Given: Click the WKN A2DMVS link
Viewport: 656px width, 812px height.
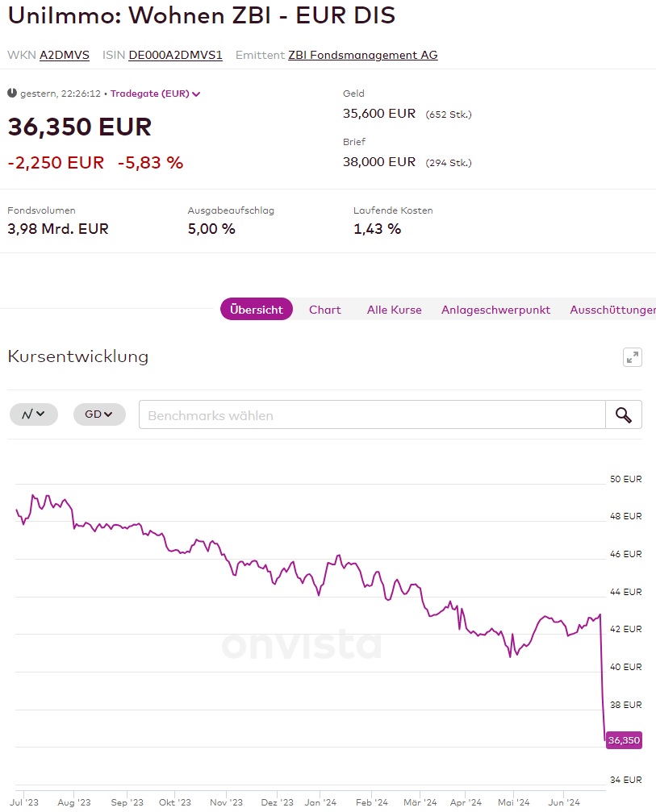Looking at the screenshot, I should coord(65,55).
